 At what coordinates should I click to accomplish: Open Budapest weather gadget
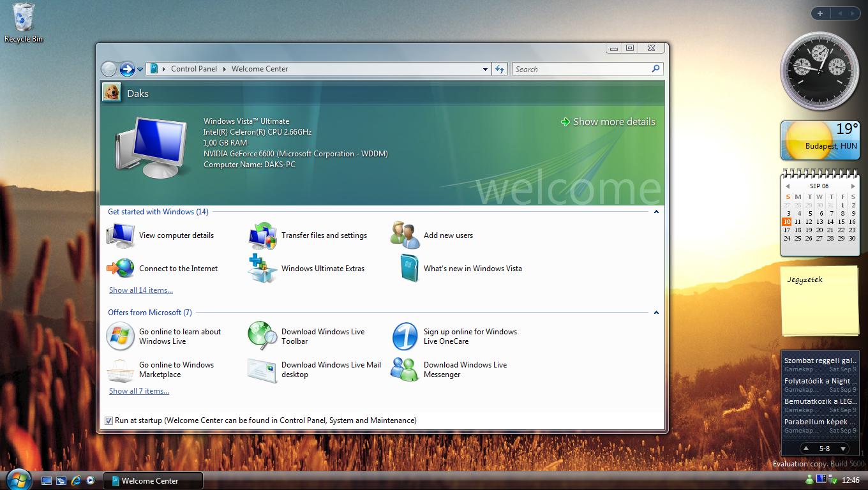(x=819, y=140)
